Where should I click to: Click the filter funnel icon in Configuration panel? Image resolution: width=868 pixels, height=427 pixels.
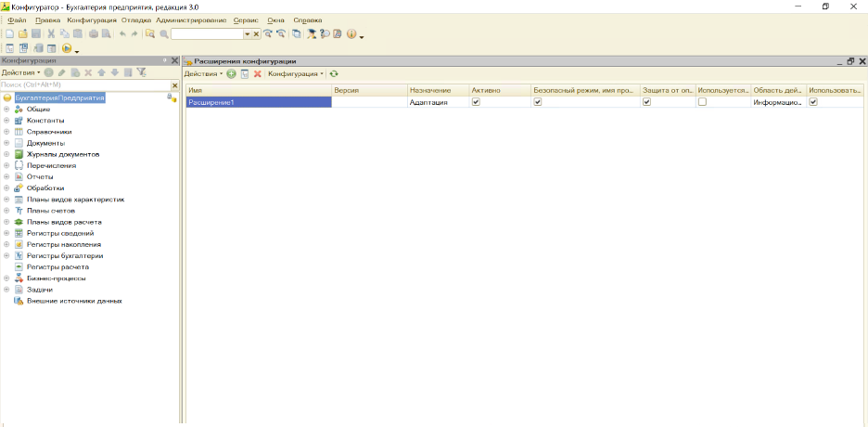point(142,72)
